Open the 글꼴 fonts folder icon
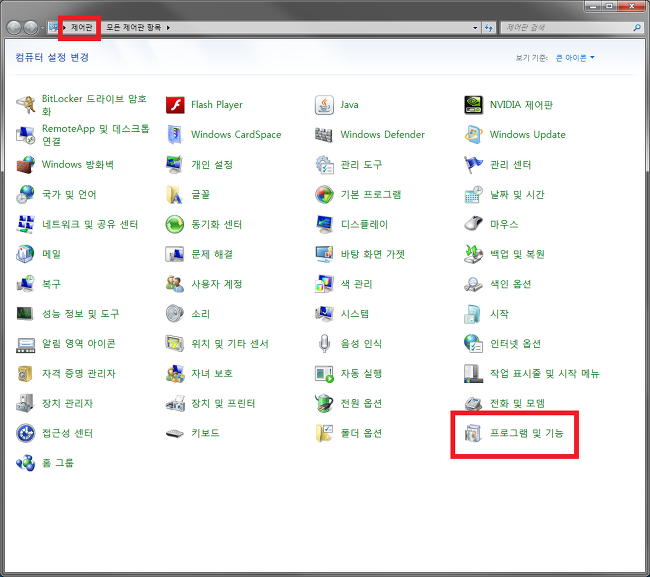The image size is (650, 577). (175, 194)
